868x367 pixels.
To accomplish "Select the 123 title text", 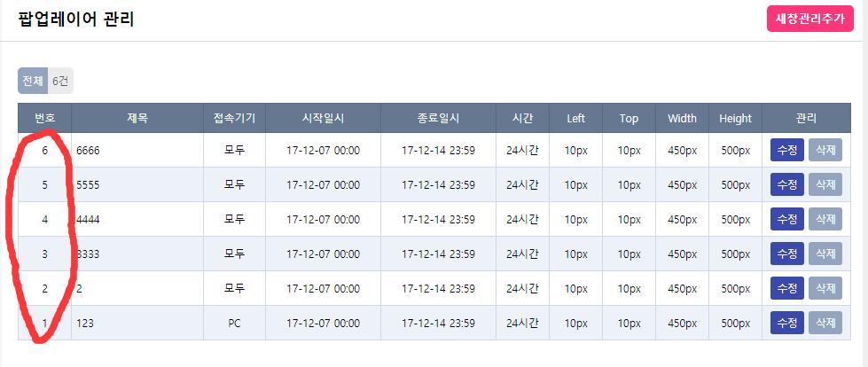I will [85, 324].
